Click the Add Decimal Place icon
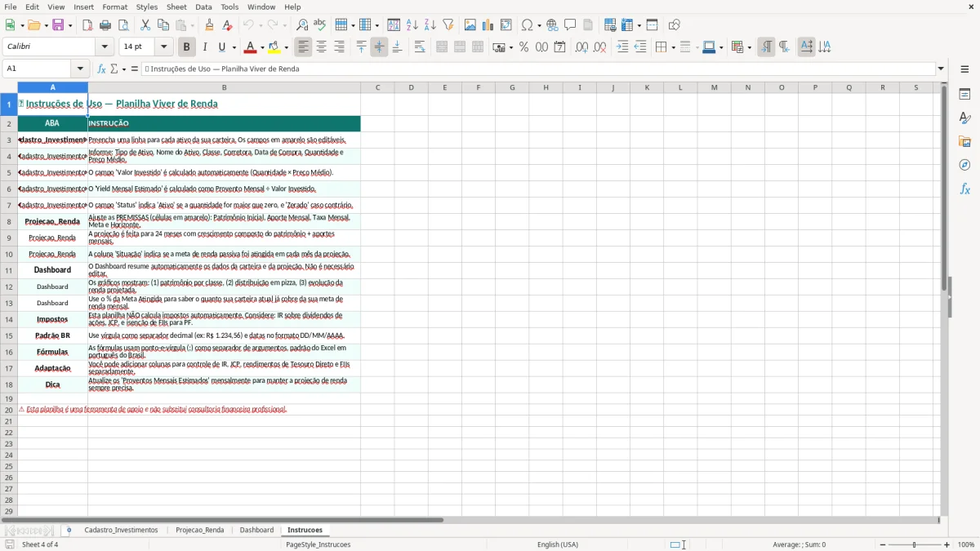 (581, 47)
